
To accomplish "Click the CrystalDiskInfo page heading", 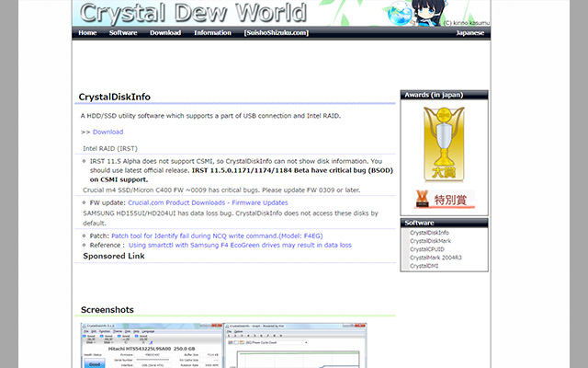I will coord(114,97).
